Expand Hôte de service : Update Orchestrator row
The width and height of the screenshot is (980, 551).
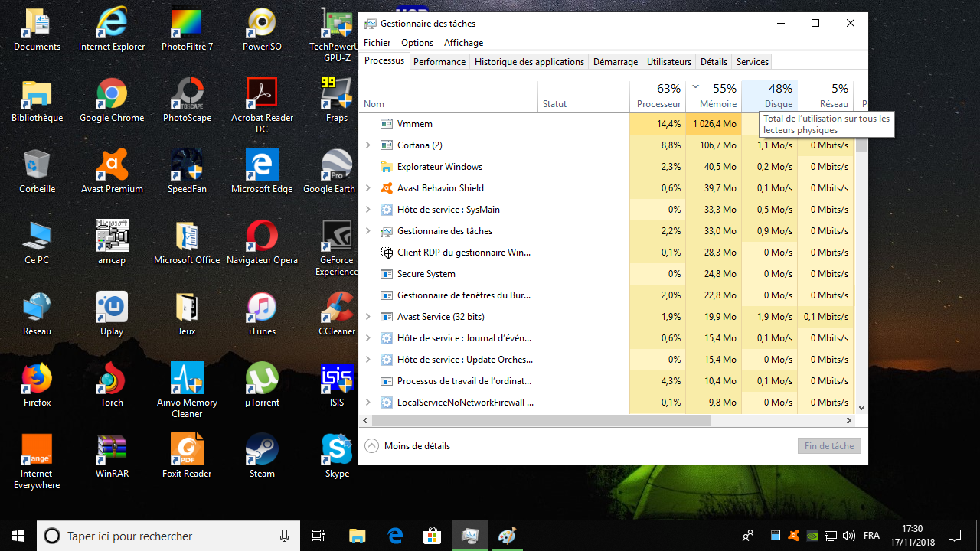(368, 360)
